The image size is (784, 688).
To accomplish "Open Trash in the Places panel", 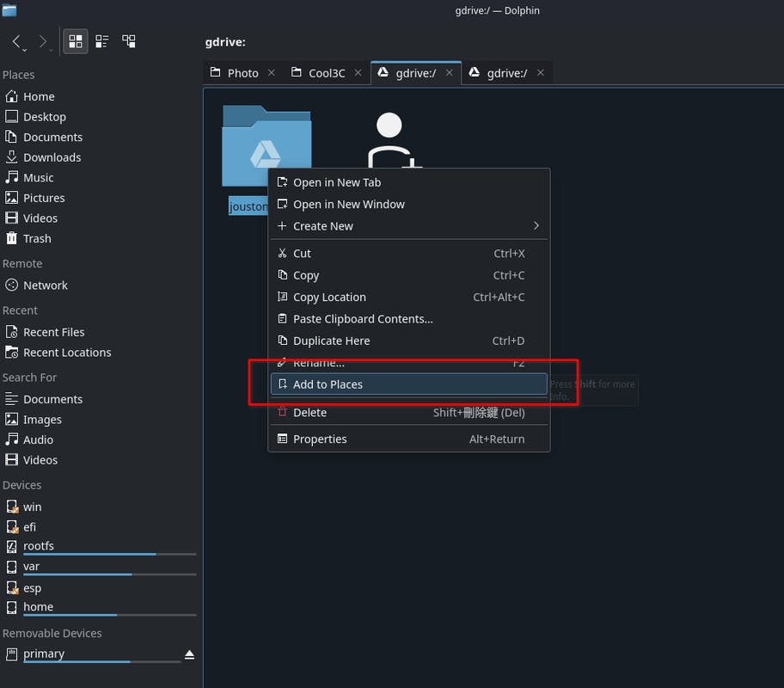I will tap(37, 238).
